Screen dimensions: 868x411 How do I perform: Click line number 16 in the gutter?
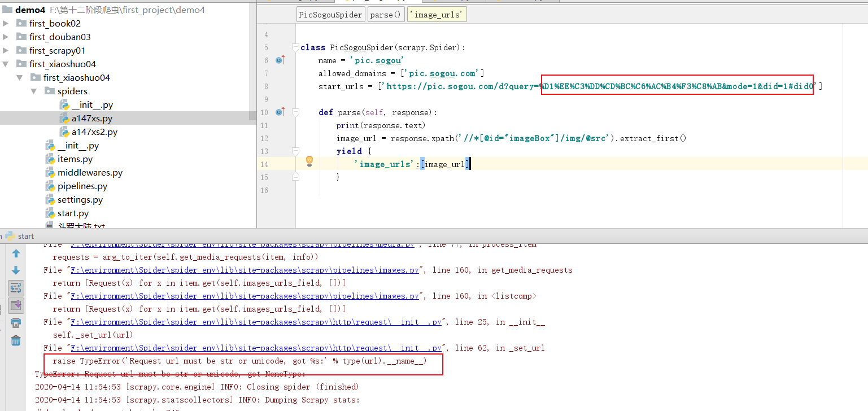click(265, 190)
